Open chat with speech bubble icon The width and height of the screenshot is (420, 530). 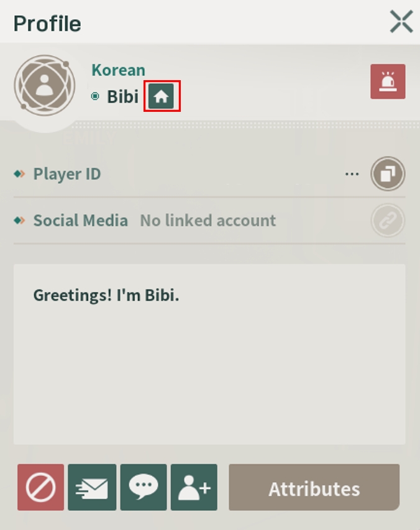pyautogui.click(x=144, y=487)
